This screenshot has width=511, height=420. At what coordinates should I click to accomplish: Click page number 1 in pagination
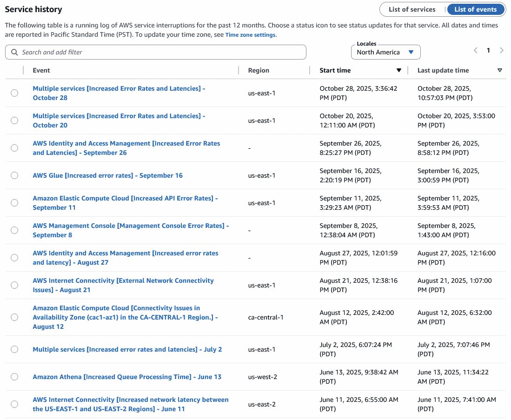(488, 50)
